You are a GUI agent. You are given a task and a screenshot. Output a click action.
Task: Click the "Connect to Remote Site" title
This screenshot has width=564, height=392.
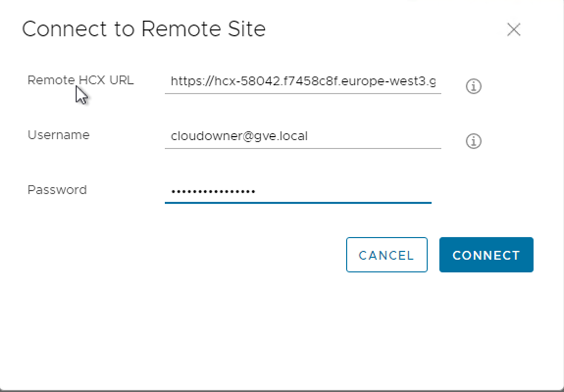click(144, 29)
